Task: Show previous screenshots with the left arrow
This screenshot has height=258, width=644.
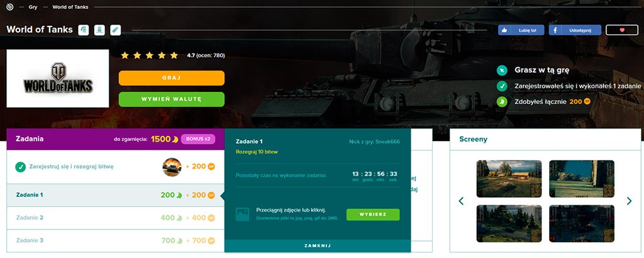Action: (461, 201)
